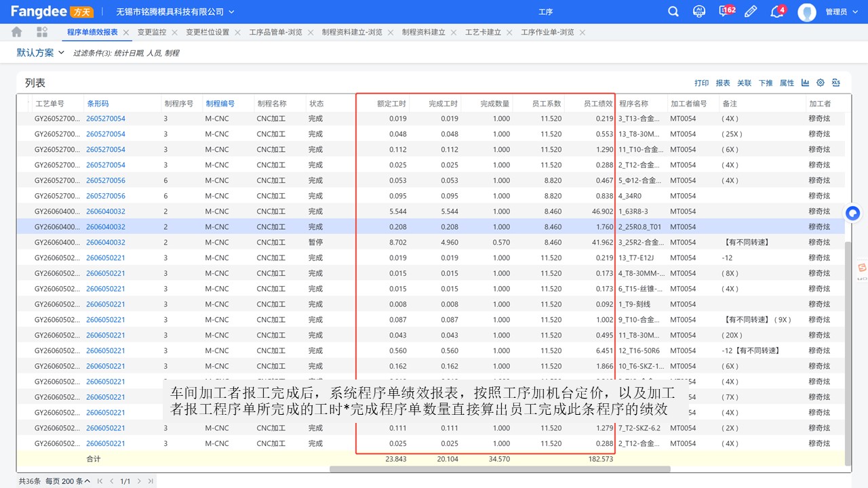Open the robot assistant icon
Image resolution: width=868 pixels, height=488 pixels.
click(699, 12)
